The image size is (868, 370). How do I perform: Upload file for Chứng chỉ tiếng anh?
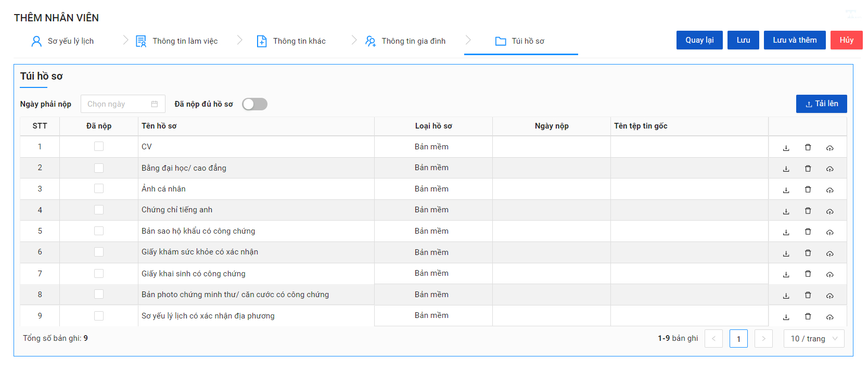[x=829, y=211]
